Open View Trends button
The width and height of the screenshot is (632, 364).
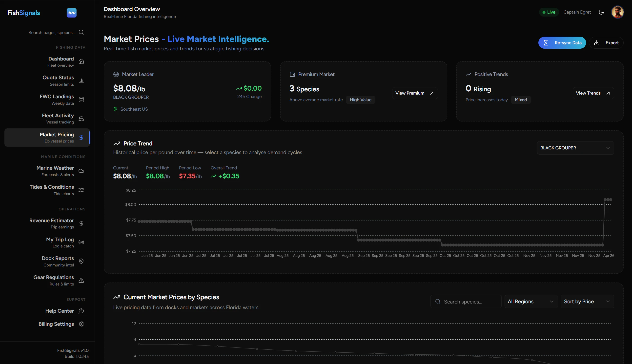[593, 93]
